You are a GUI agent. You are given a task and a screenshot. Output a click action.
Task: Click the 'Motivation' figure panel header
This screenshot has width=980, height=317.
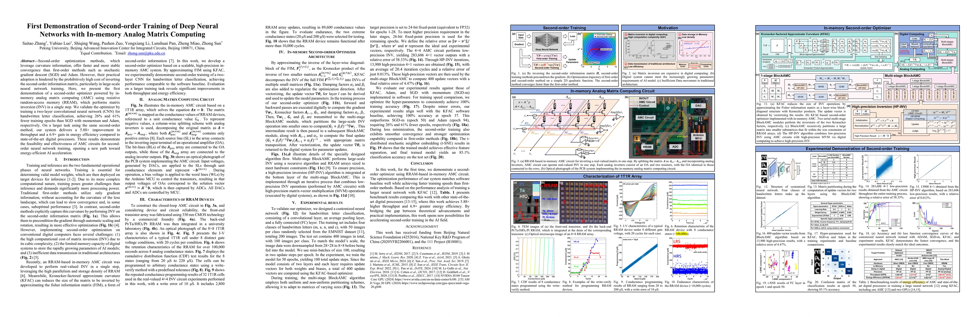(x=668, y=28)
